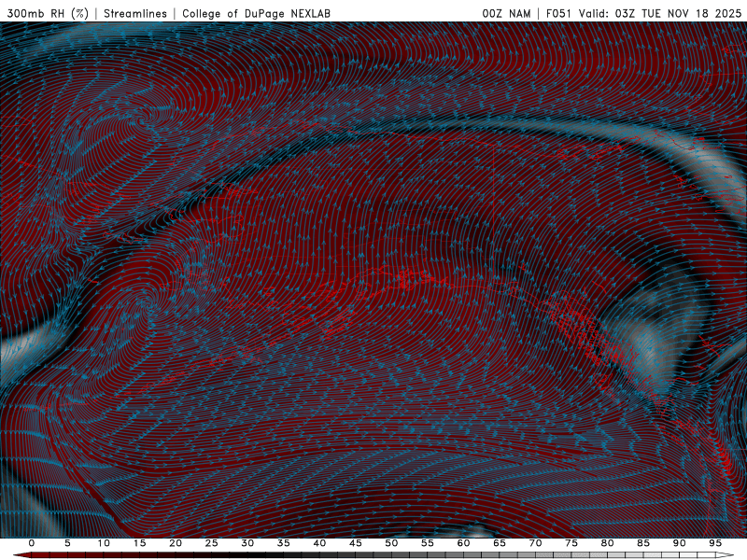
Task: Click the colorbar label "80"
Action: 607,543
